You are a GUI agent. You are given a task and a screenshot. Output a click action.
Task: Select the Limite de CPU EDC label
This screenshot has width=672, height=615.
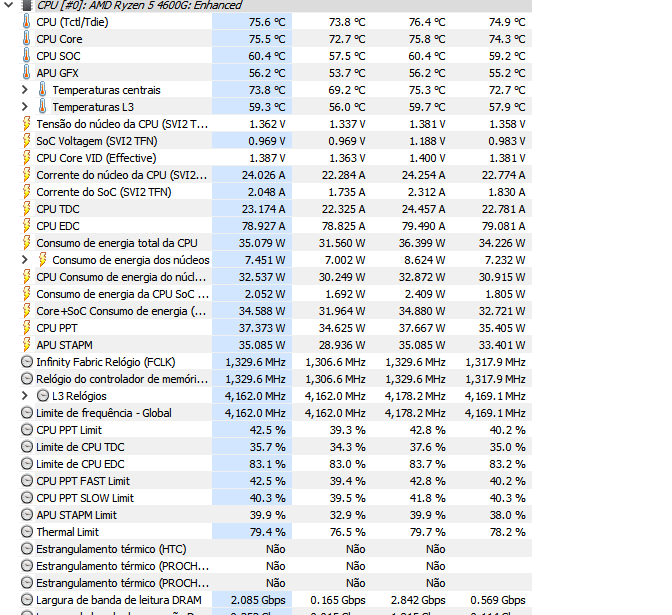(80, 464)
